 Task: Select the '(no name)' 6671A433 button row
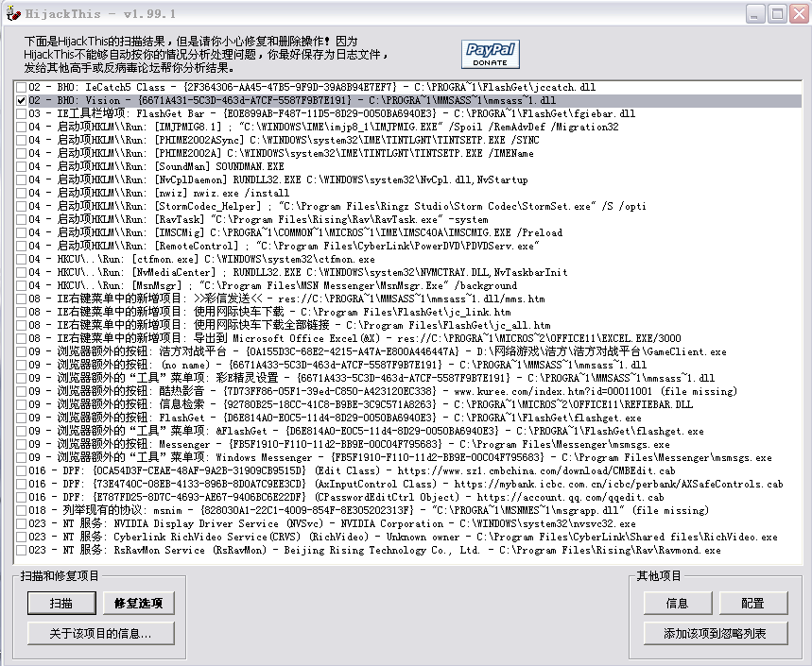coord(337,365)
